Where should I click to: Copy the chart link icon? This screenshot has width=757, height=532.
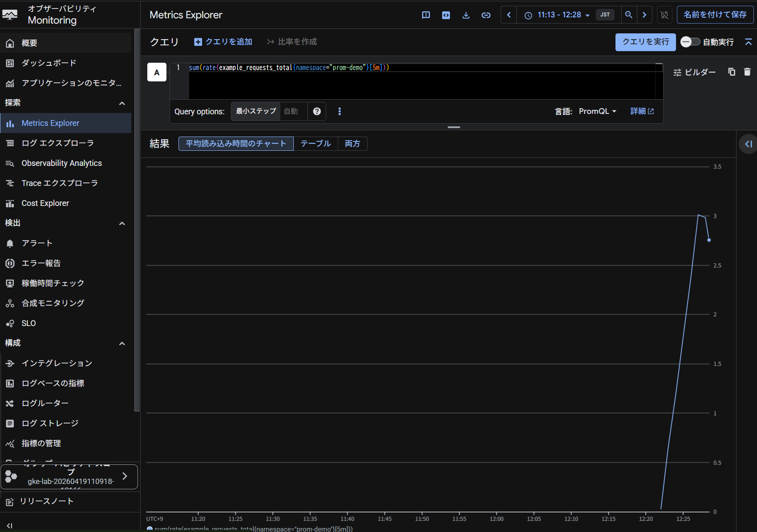pos(486,15)
